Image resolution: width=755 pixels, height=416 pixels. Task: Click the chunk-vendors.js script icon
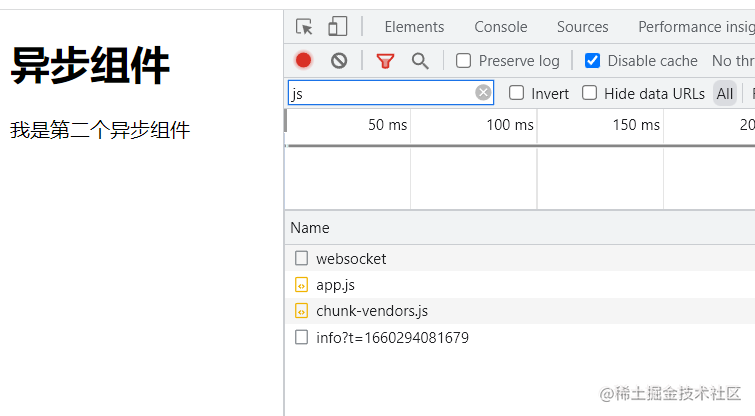(302, 311)
